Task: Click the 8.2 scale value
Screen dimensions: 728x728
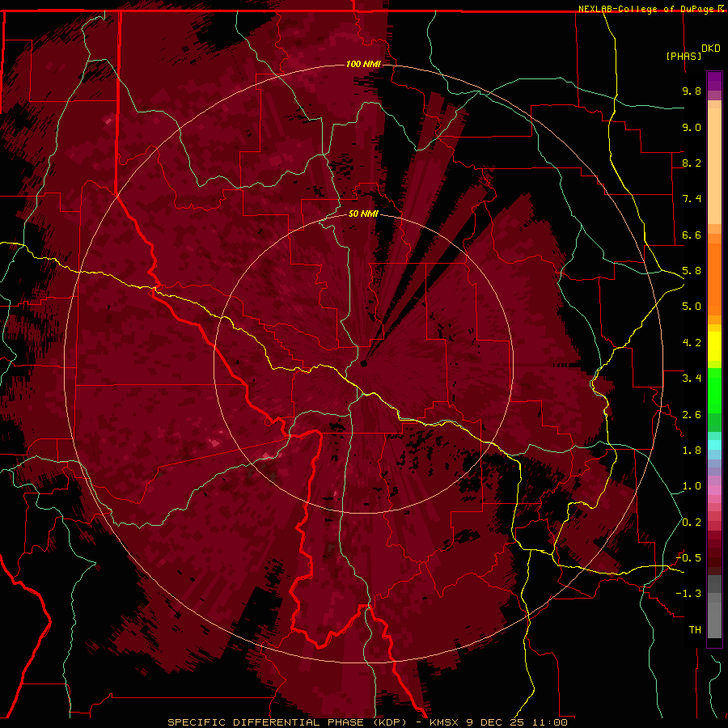Action: pyautogui.click(x=692, y=163)
